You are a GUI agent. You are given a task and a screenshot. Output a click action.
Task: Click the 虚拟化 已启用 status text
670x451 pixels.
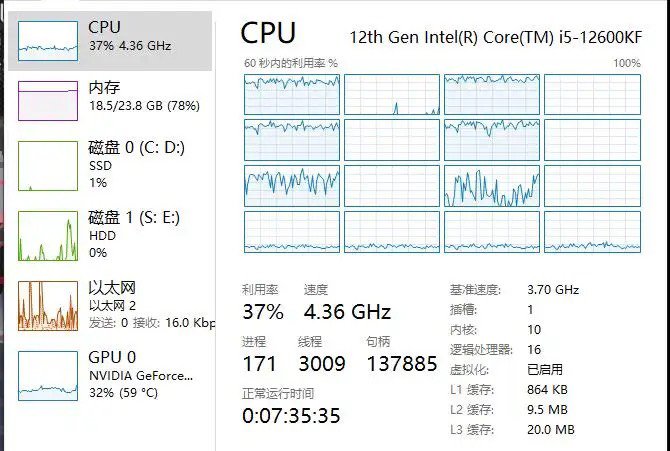tap(545, 369)
